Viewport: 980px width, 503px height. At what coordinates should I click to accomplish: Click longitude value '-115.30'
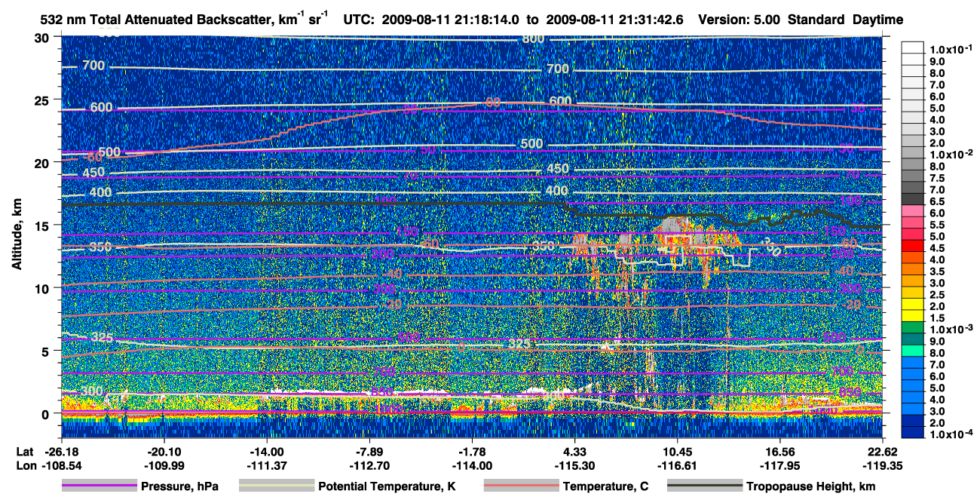(x=574, y=465)
